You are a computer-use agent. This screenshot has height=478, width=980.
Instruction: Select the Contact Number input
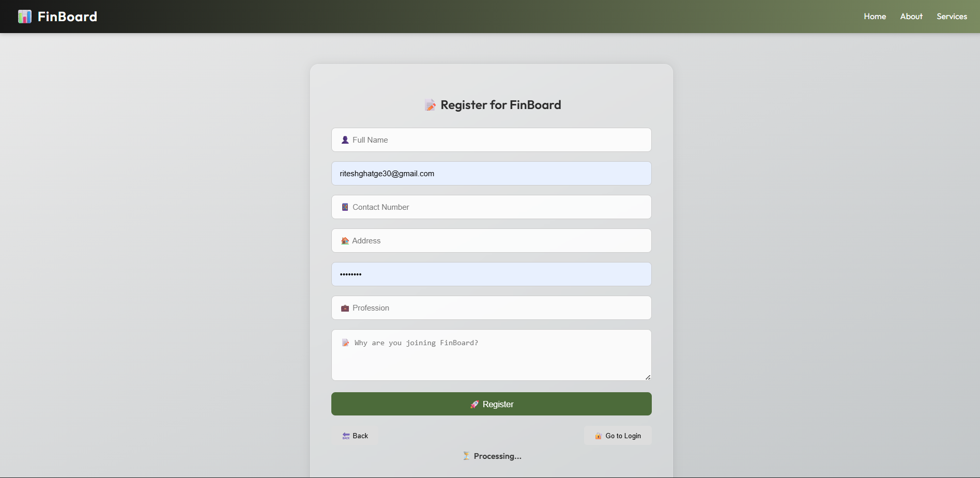tap(491, 207)
